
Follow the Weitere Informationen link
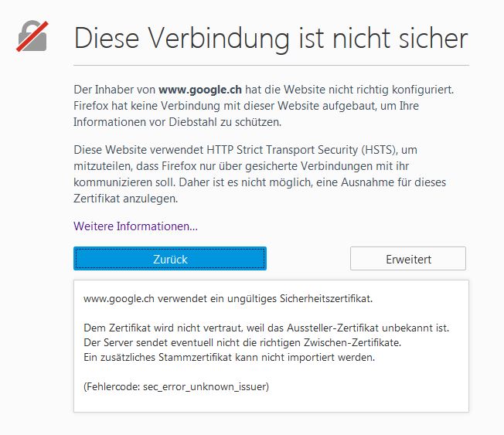tap(135, 226)
